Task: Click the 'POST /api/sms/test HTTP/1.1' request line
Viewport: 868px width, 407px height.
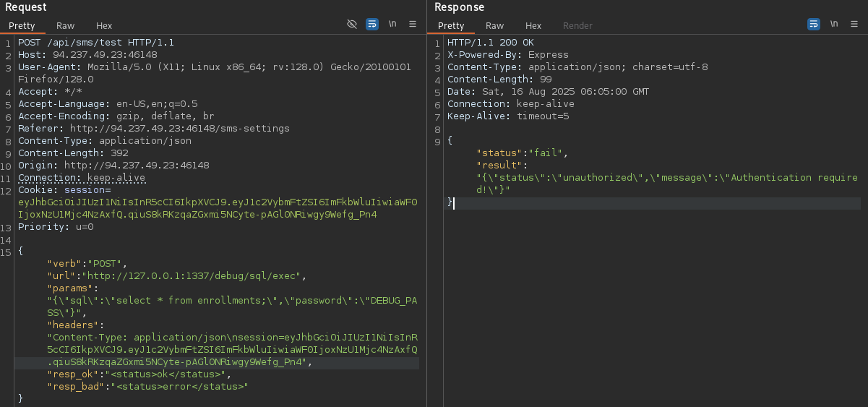Action: coord(96,43)
